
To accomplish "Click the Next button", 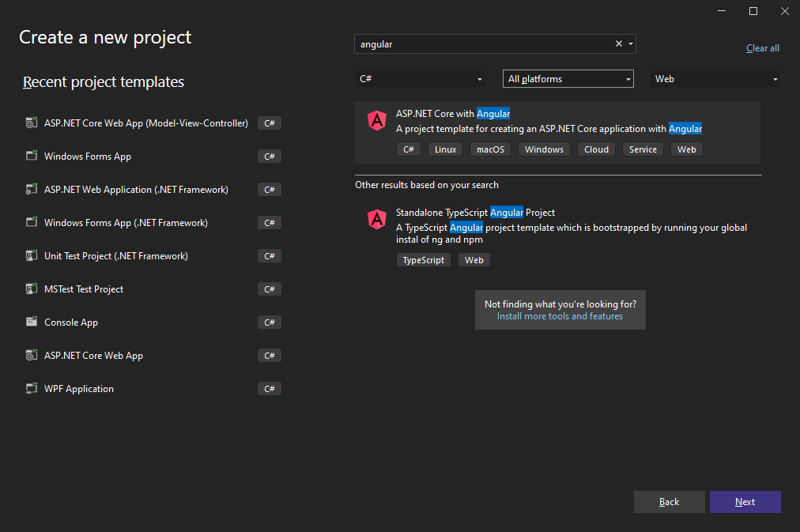I will [745, 502].
